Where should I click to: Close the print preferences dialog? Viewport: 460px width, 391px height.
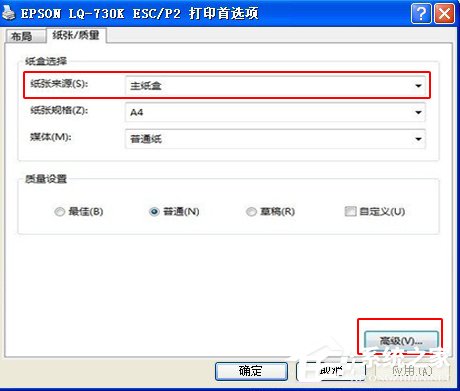pyautogui.click(x=444, y=14)
